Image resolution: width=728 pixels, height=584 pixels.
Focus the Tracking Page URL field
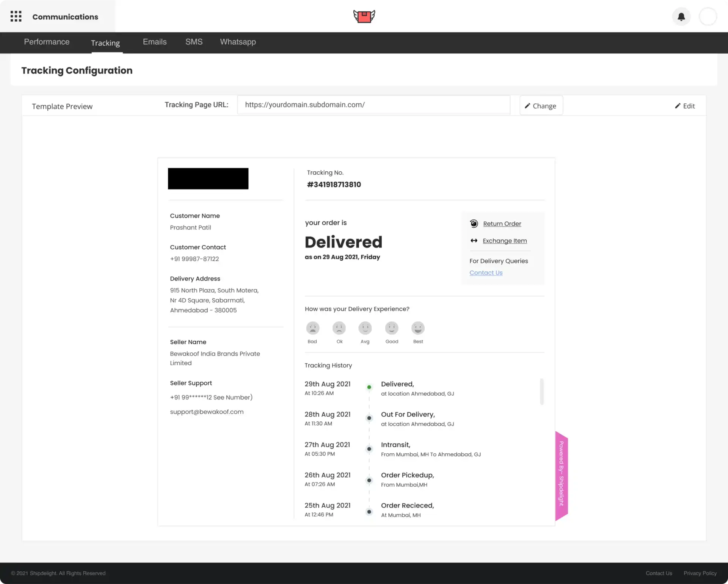pos(373,105)
